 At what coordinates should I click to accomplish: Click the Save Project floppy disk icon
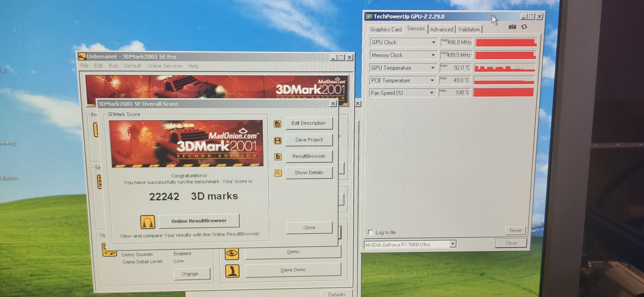tap(278, 141)
